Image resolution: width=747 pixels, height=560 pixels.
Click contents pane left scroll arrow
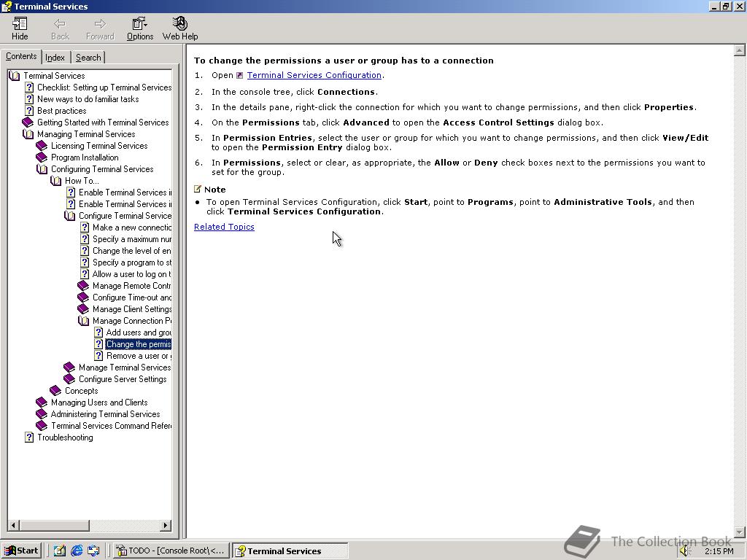[x=13, y=526]
